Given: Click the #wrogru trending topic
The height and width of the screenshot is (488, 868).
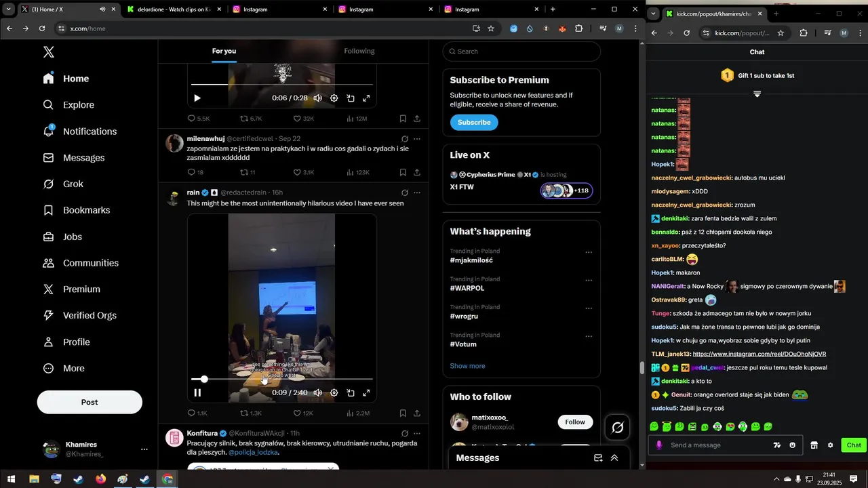Looking at the screenshot, I should click(465, 317).
